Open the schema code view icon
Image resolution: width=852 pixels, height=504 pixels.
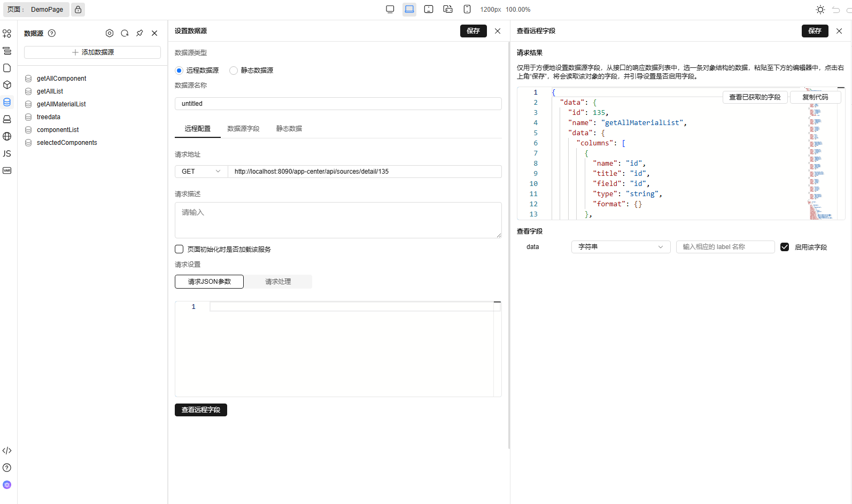pos(7,451)
